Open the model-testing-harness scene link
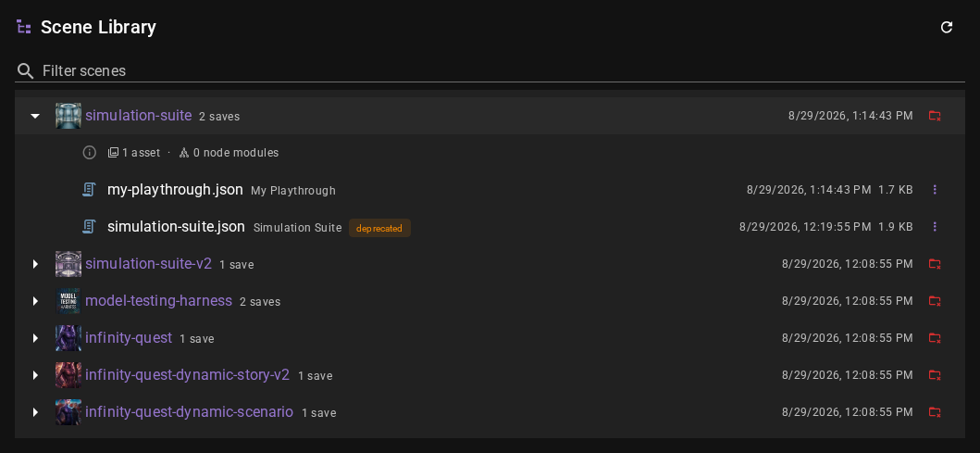Image resolution: width=980 pixels, height=453 pixels. coord(158,300)
